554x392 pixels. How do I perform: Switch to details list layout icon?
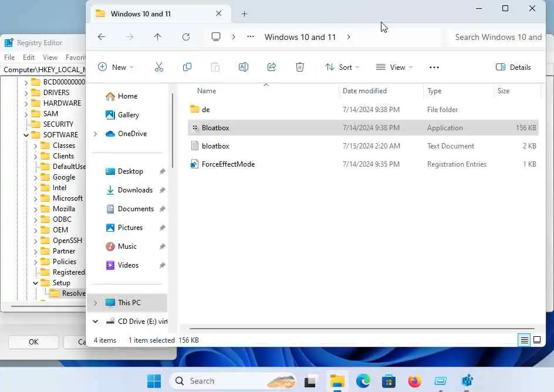pyautogui.click(x=524, y=340)
